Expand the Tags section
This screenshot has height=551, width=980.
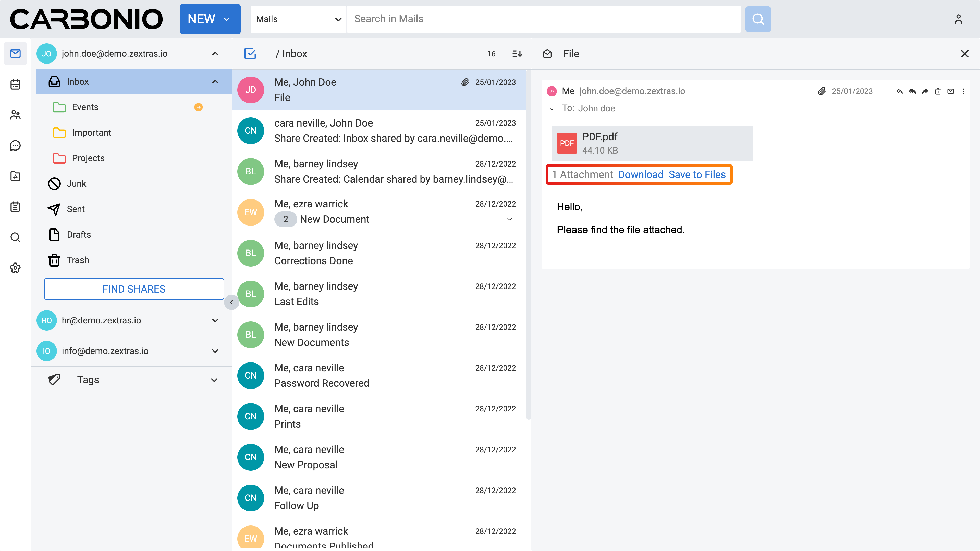tap(215, 380)
